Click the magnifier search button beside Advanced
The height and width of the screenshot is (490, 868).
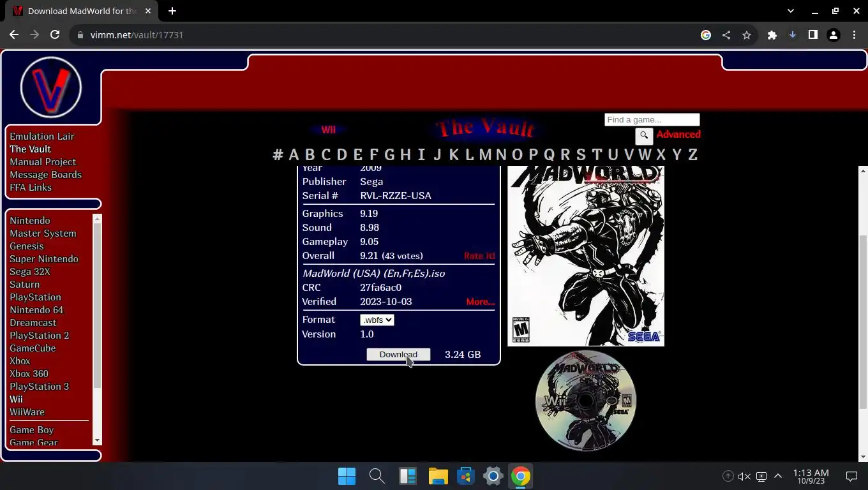point(644,136)
